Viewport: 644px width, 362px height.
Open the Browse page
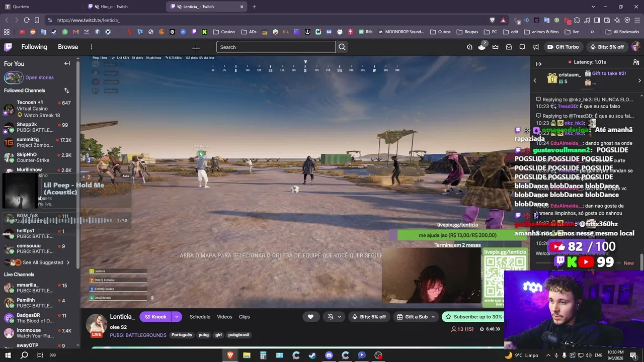point(68,47)
